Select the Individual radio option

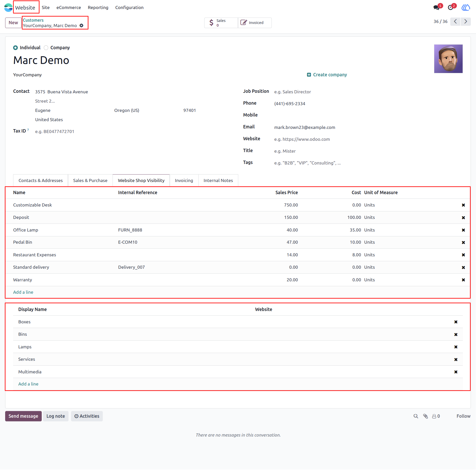coord(15,48)
